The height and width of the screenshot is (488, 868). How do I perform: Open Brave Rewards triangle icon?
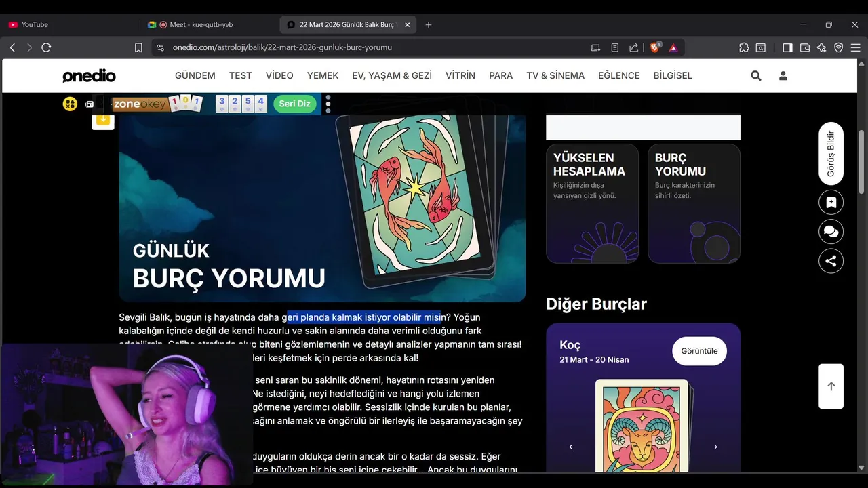(x=673, y=47)
